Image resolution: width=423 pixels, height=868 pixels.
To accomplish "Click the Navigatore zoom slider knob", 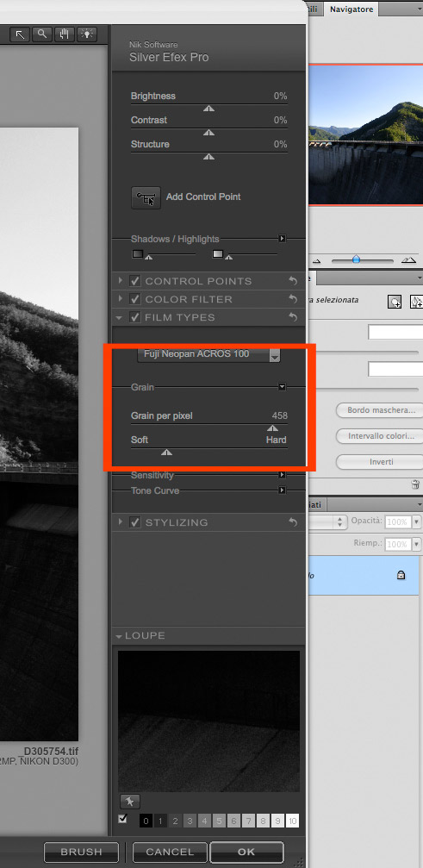I will (356, 259).
